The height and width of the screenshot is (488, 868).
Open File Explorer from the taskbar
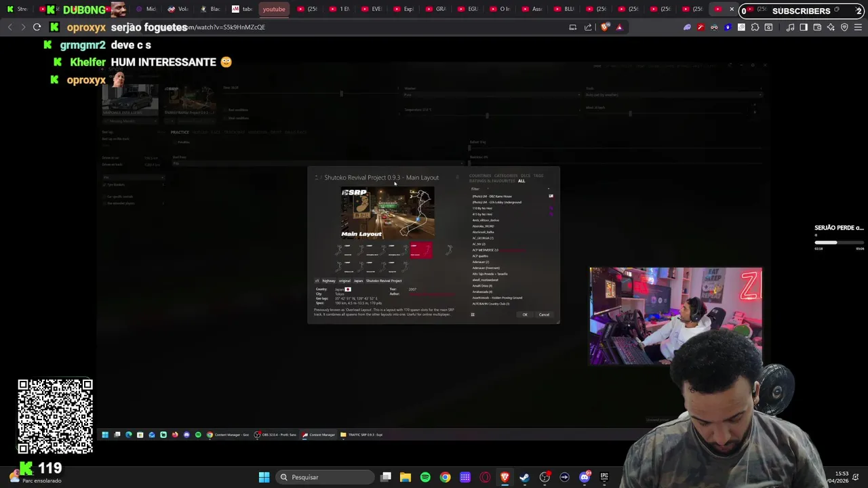click(x=406, y=477)
